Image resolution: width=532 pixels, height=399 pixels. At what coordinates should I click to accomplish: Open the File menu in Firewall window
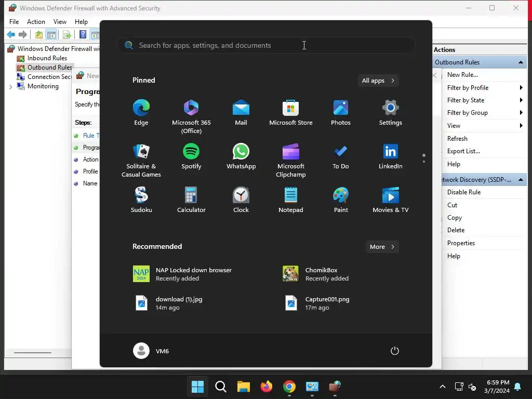pyautogui.click(x=14, y=22)
